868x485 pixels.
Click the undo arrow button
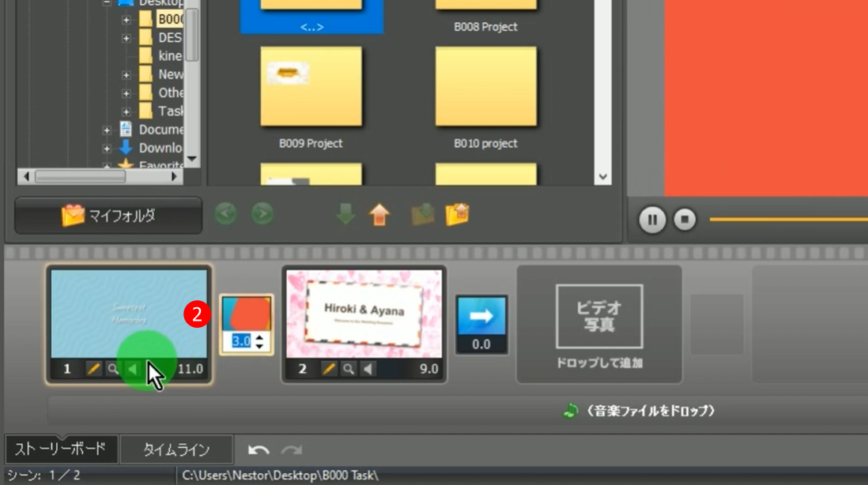pos(259,450)
